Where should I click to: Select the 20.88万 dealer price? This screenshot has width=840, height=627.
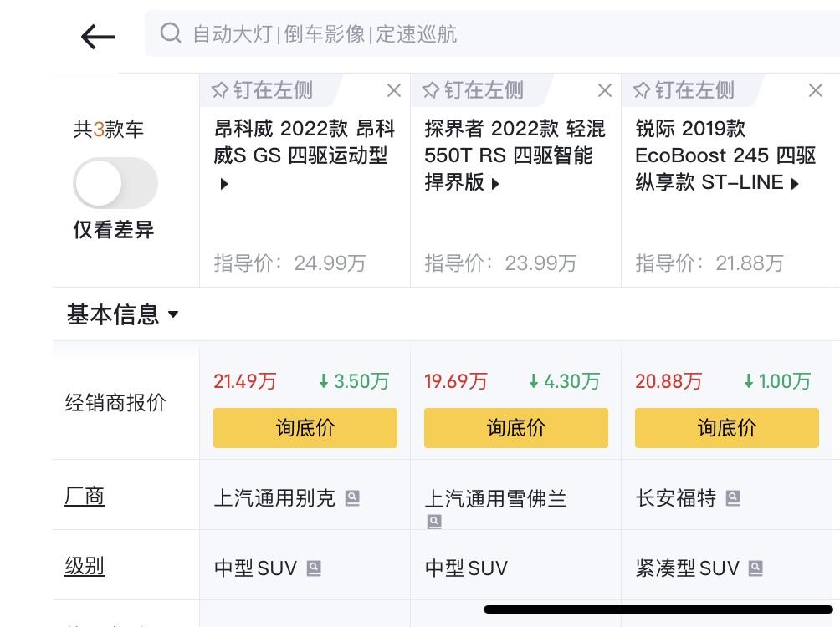click(x=668, y=381)
